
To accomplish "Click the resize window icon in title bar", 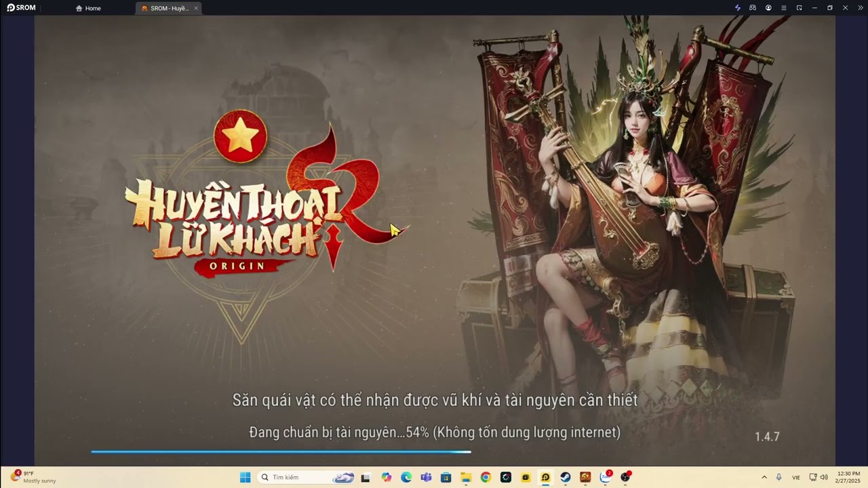I will (799, 8).
